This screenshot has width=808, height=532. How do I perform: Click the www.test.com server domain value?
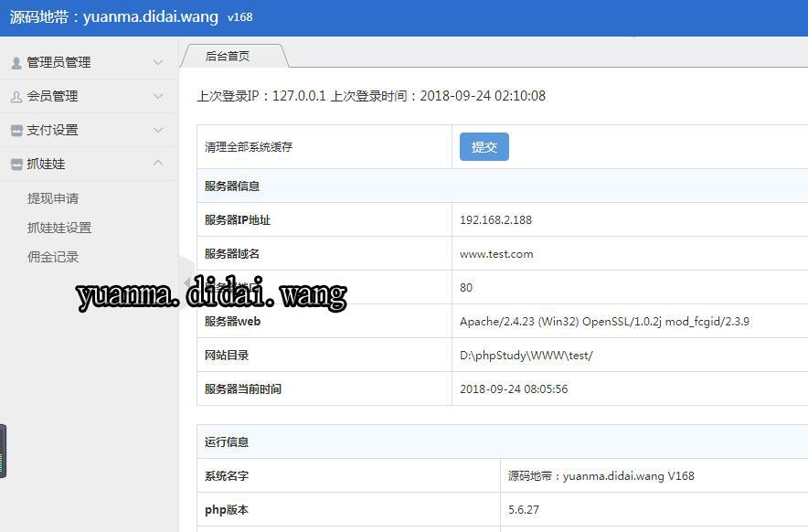click(x=496, y=254)
